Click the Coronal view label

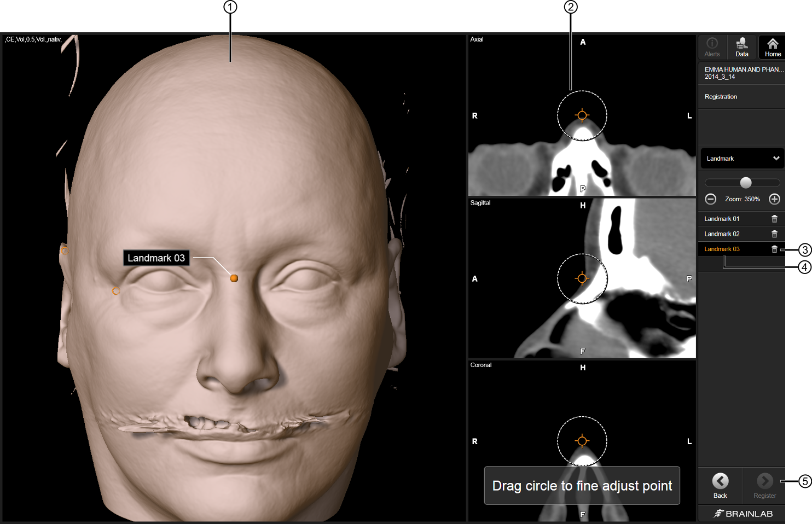(x=481, y=365)
